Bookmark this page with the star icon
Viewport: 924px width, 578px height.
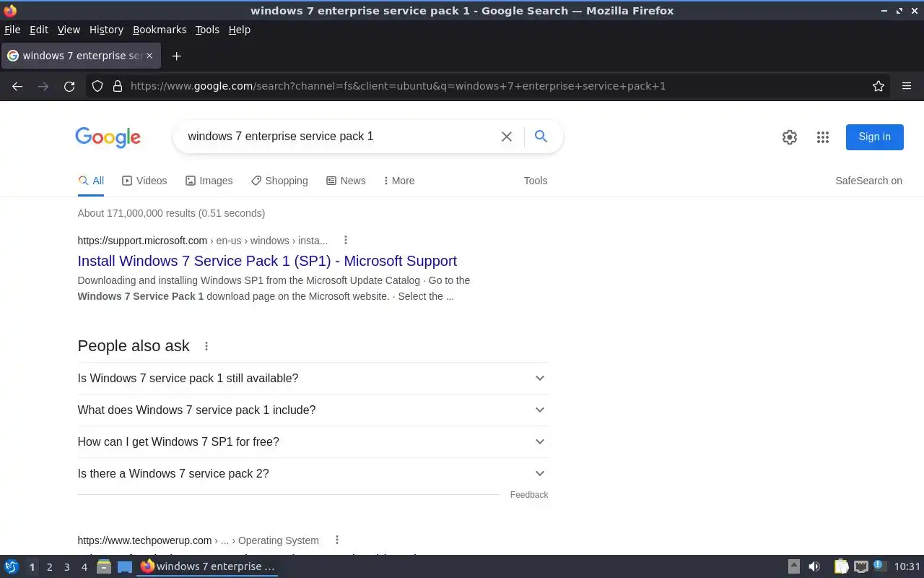point(879,86)
